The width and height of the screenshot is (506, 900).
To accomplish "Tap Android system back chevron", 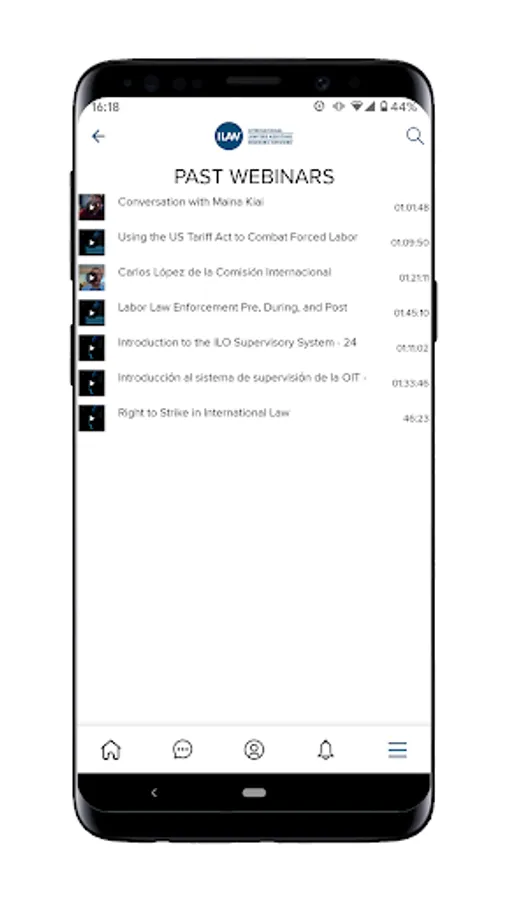I will (153, 793).
